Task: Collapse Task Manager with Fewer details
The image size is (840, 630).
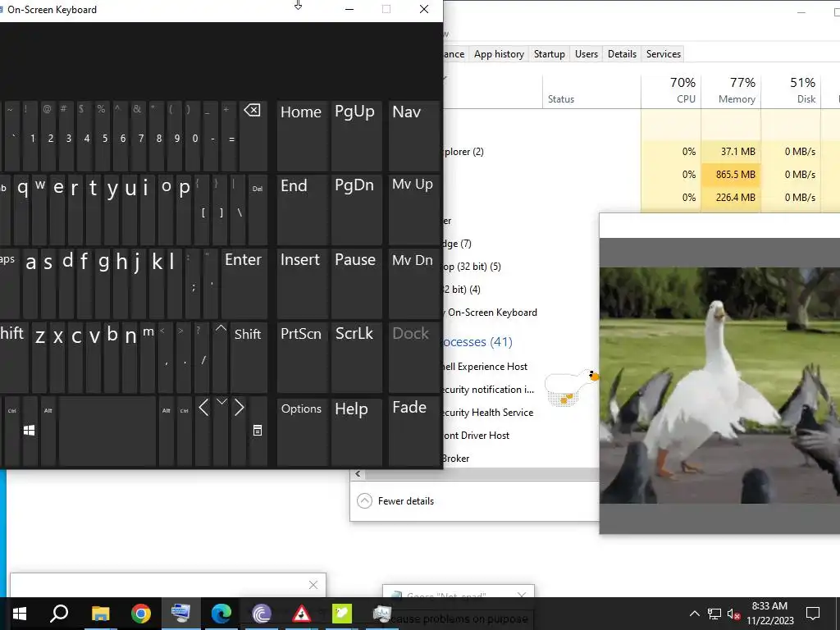Action: click(x=395, y=501)
